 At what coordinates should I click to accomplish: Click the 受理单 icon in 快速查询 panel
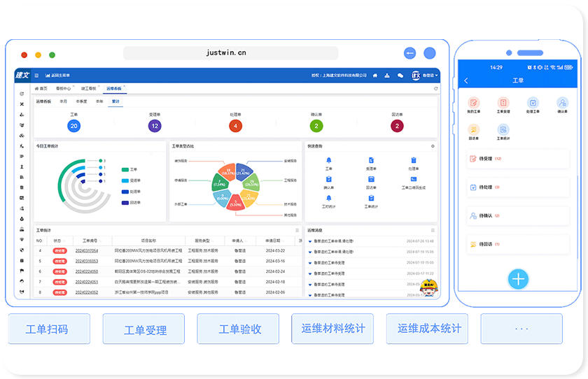[x=370, y=162]
